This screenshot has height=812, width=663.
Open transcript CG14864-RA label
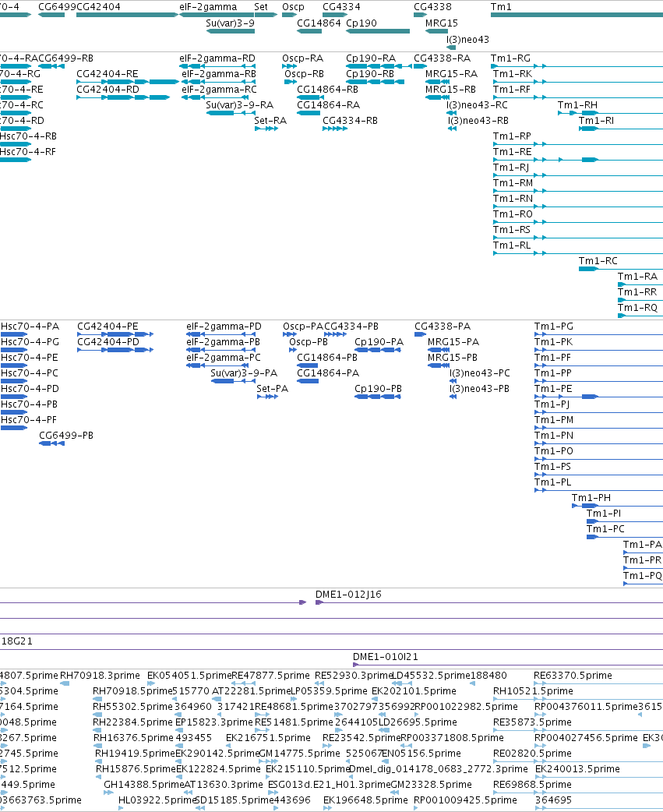click(x=328, y=105)
